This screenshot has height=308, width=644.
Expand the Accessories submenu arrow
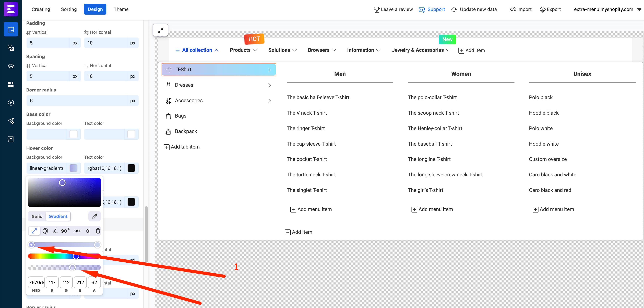tap(269, 101)
